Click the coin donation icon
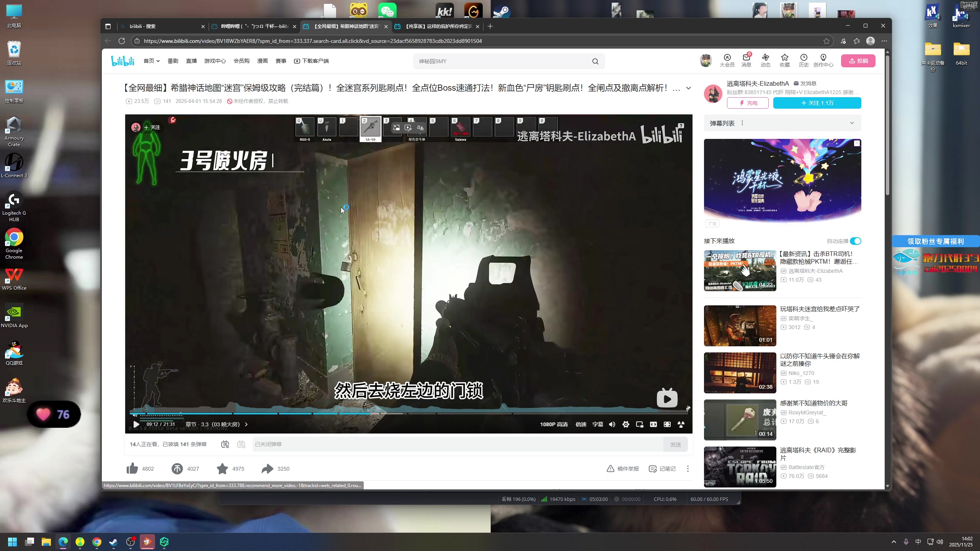This screenshot has height=551, width=980. click(x=177, y=468)
